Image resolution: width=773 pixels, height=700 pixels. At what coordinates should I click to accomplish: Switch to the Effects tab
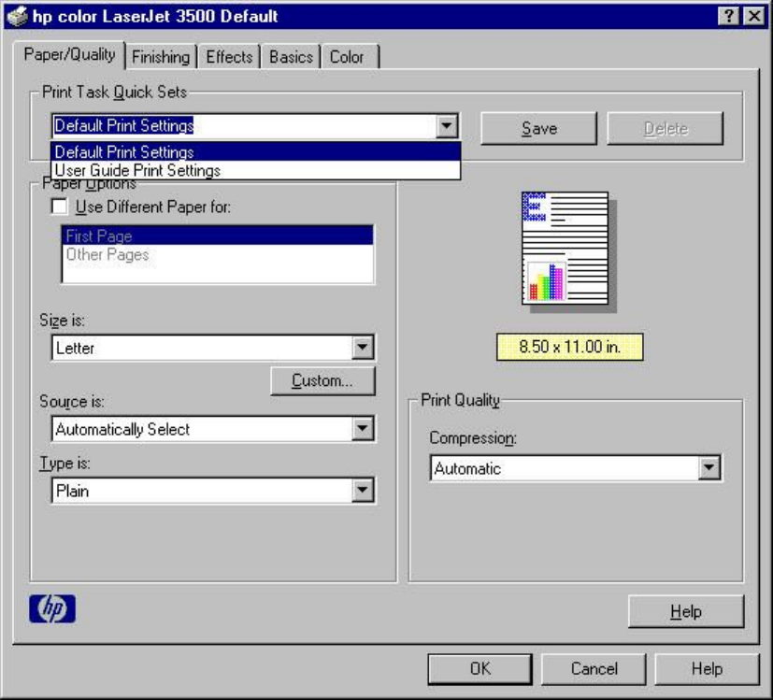(229, 57)
